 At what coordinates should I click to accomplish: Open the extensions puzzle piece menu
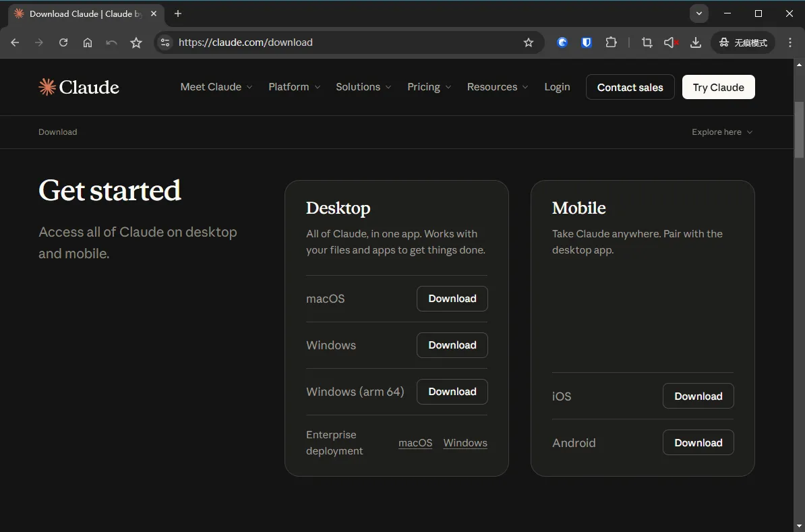(611, 42)
